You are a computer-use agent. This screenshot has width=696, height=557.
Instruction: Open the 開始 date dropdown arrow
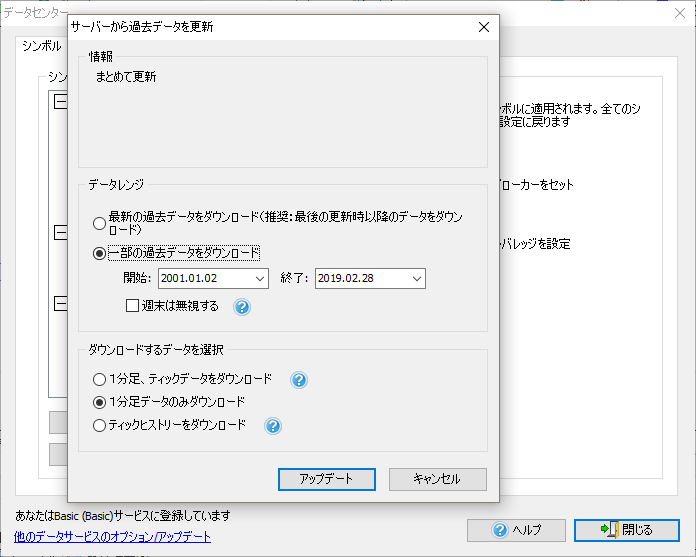click(260, 278)
